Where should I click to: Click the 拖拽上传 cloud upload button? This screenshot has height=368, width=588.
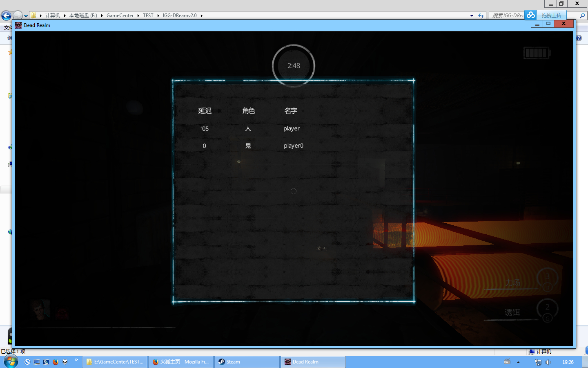[546, 15]
